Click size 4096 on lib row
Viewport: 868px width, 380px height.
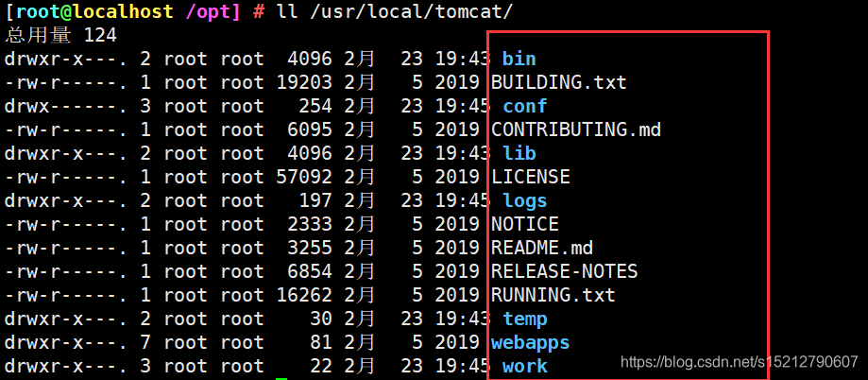310,153
